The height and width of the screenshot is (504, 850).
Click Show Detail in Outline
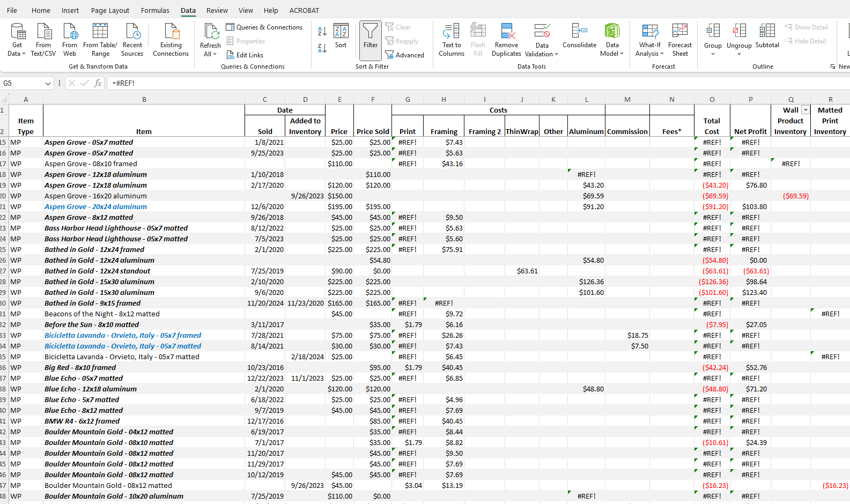[806, 27]
